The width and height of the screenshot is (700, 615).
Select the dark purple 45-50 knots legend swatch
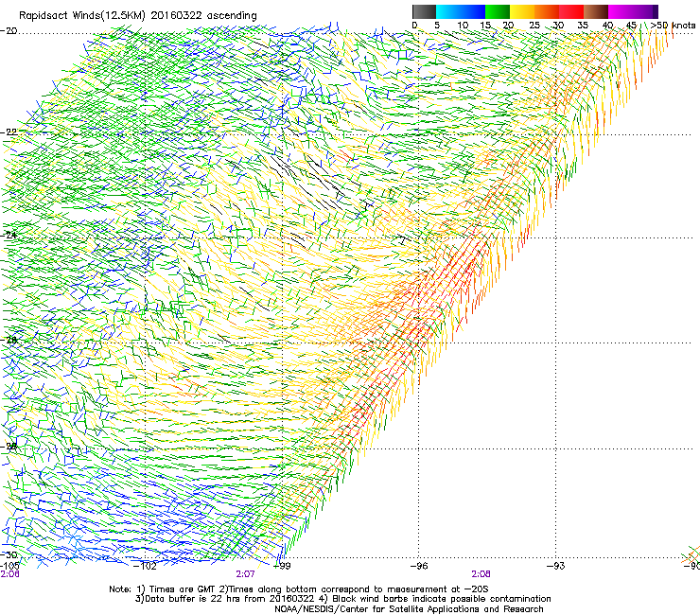[645, 11]
